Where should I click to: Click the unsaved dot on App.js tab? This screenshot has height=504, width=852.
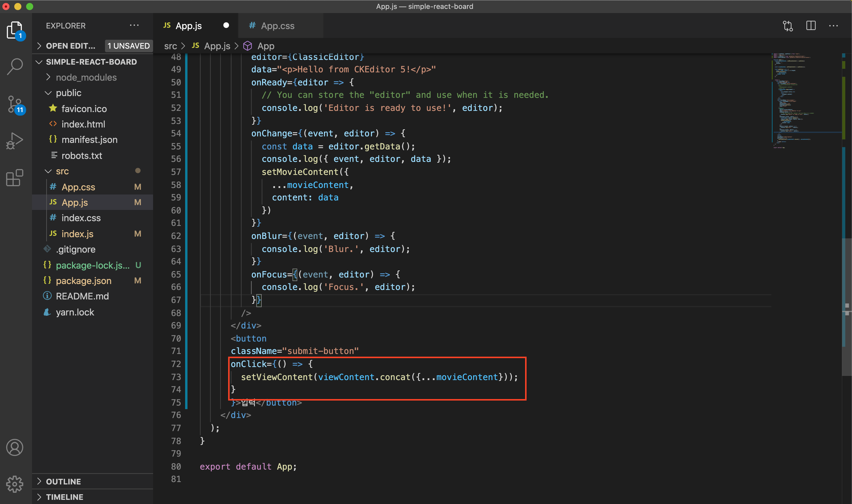pyautogui.click(x=226, y=25)
